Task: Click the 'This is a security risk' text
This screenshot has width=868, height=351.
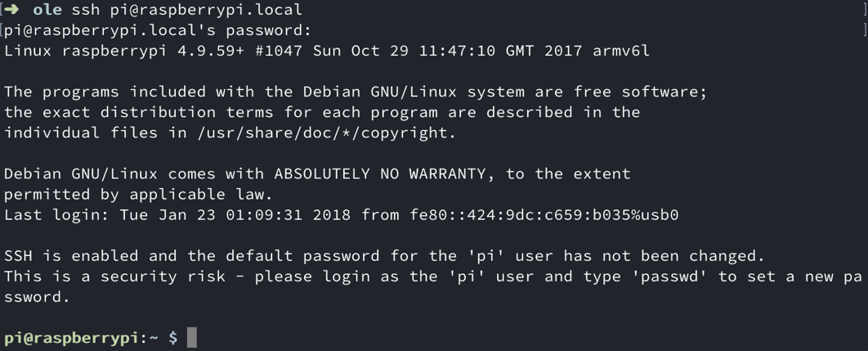Action: click(119, 276)
